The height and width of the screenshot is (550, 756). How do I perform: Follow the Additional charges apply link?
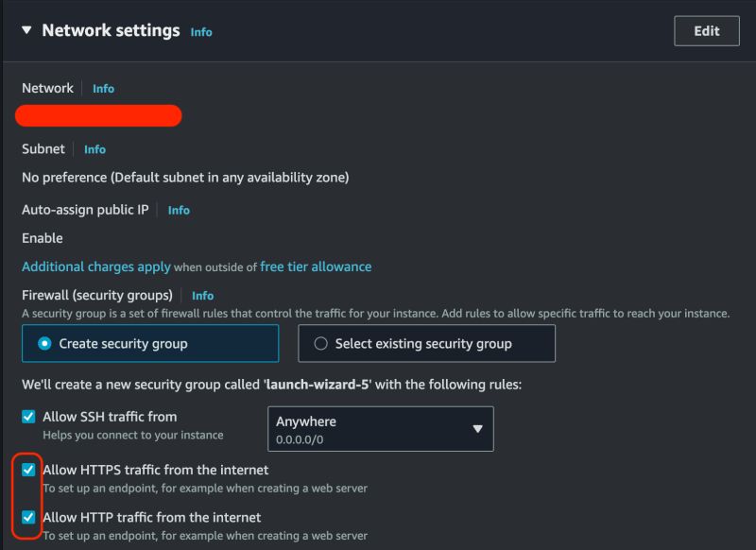point(96,266)
